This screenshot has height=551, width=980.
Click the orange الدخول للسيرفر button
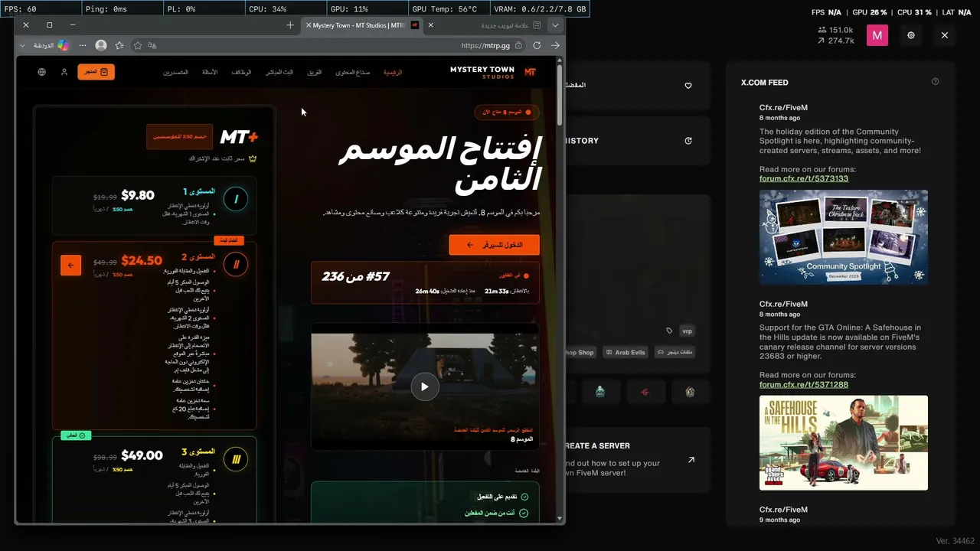pyautogui.click(x=495, y=245)
